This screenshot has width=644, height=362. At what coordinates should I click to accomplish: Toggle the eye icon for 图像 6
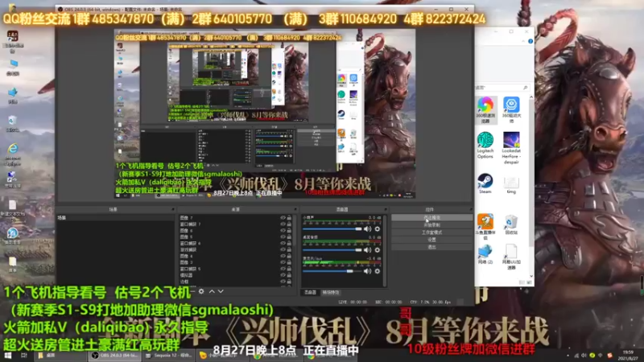pos(283,231)
